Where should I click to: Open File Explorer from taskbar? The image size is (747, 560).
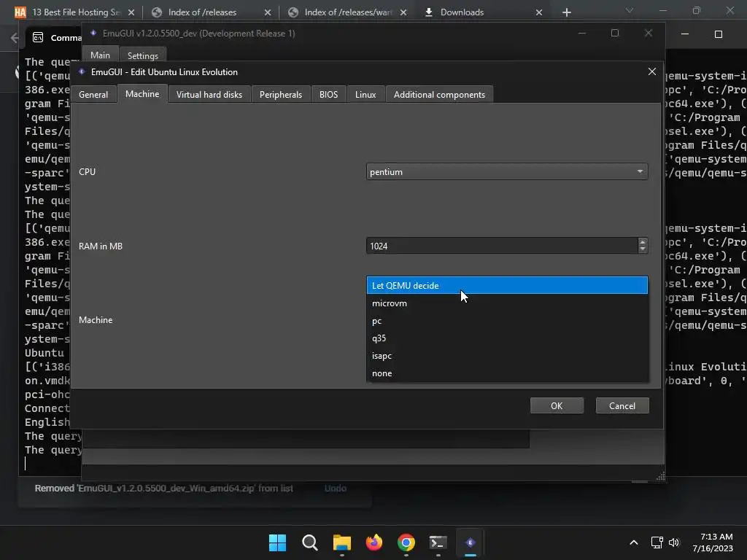[342, 542]
